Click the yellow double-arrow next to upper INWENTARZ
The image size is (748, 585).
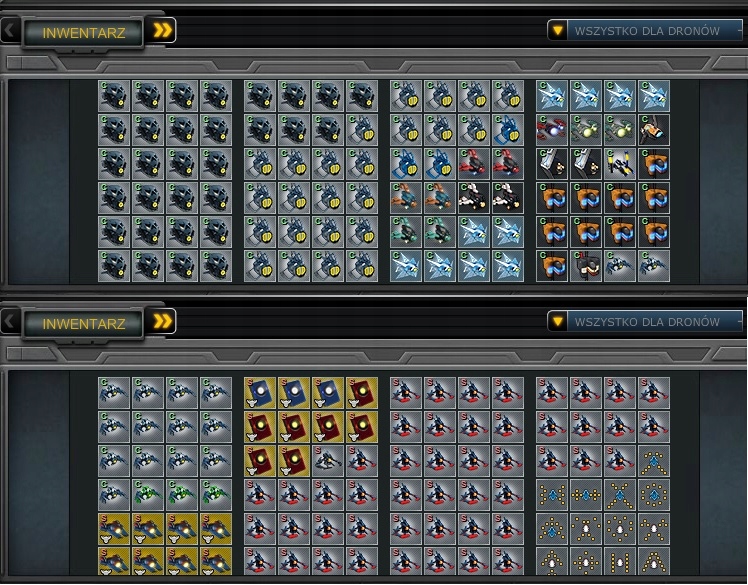click(162, 31)
